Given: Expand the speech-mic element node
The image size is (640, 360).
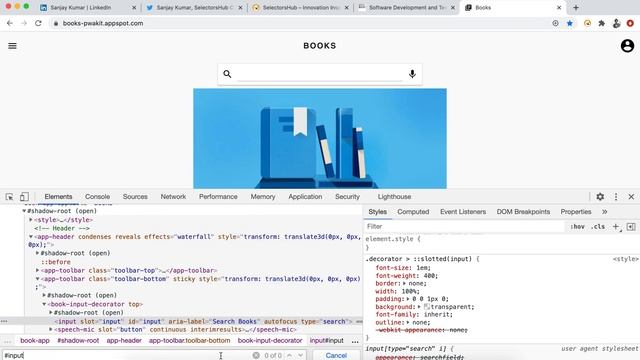Looking at the screenshot, I should click(51, 329).
